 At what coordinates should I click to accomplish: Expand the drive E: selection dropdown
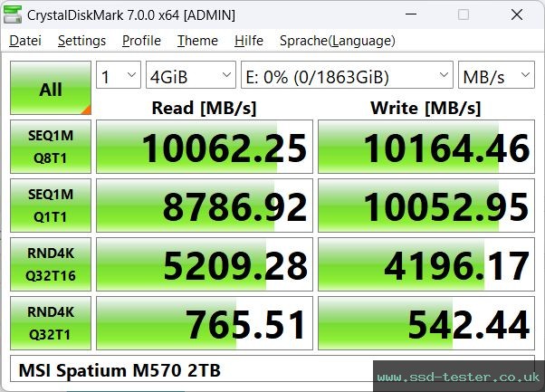tap(347, 75)
